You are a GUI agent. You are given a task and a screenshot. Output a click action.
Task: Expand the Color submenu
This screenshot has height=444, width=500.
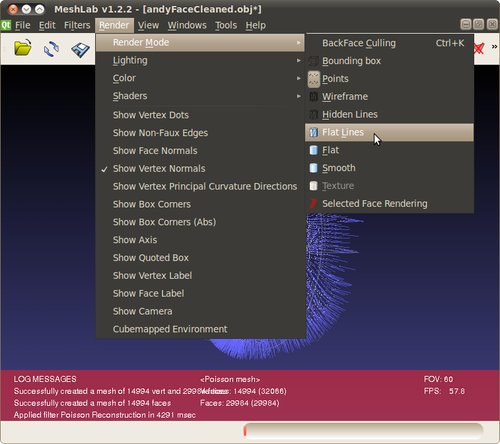pyautogui.click(x=200, y=78)
